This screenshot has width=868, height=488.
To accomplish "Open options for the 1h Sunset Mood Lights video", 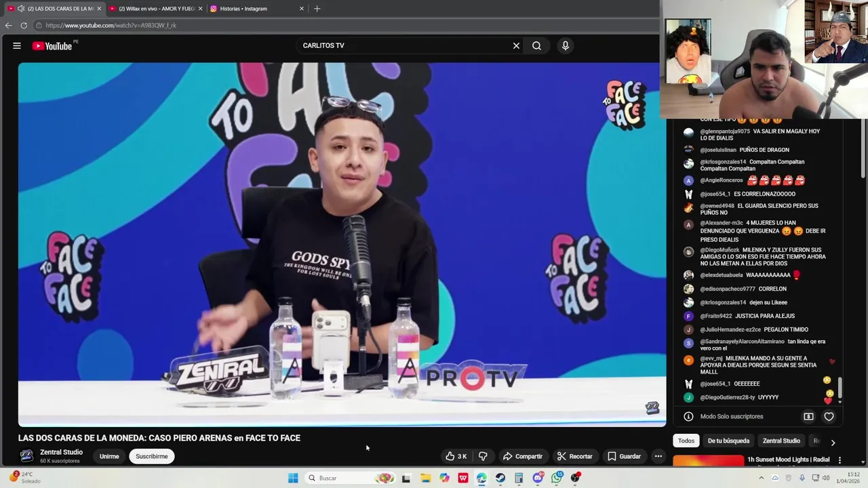I will coord(840,460).
